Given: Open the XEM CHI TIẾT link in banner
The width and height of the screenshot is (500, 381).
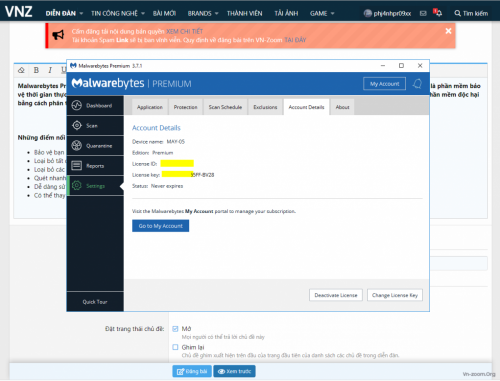Looking at the screenshot, I should [184, 31].
